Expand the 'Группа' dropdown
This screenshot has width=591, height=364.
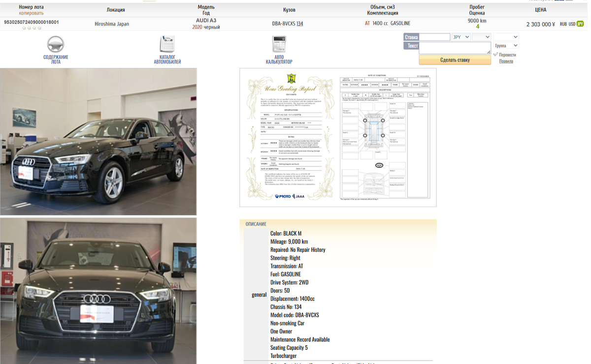point(506,45)
